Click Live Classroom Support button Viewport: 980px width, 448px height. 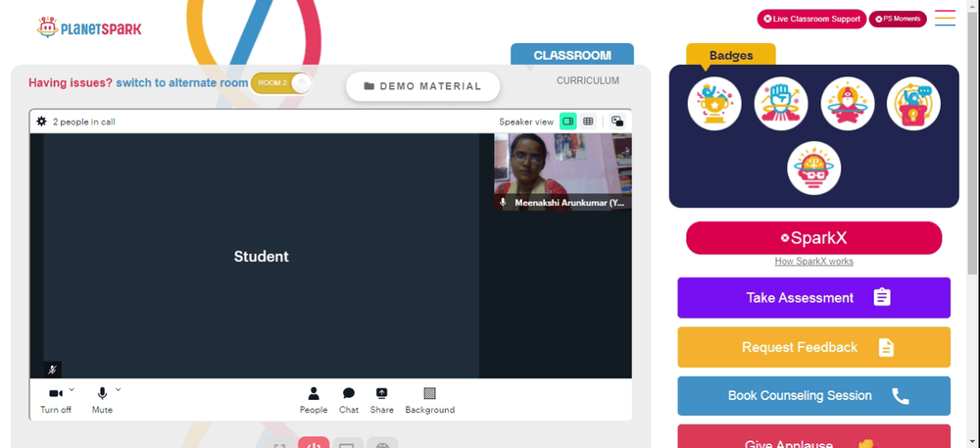click(x=811, y=19)
